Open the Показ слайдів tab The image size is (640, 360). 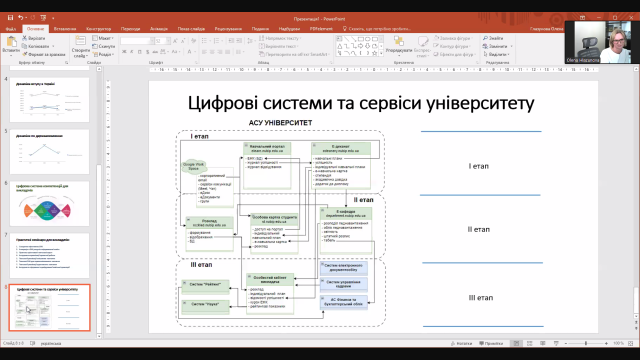tap(191, 29)
